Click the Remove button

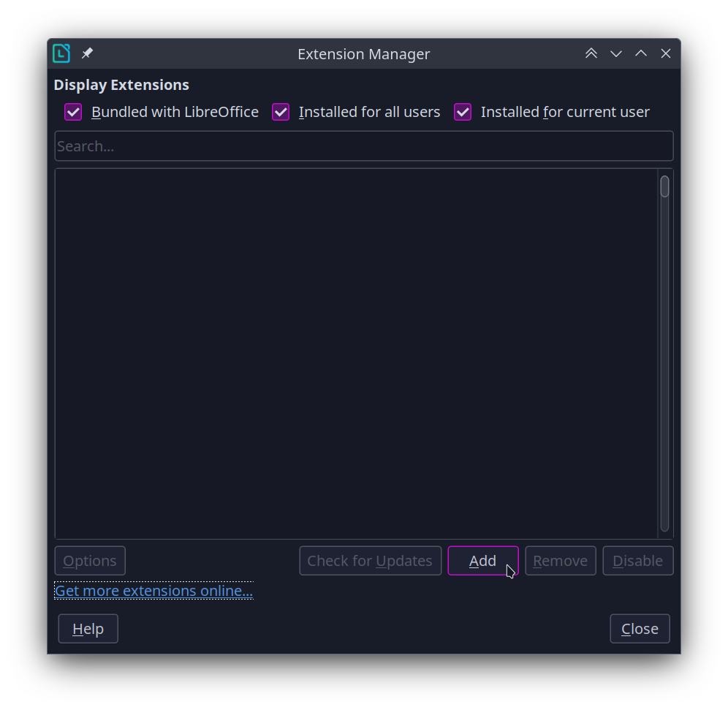click(560, 561)
